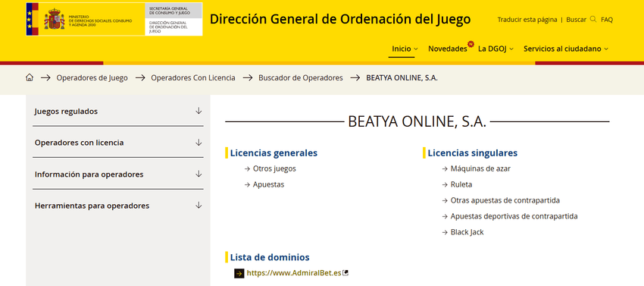The height and width of the screenshot is (286, 644).
Task: Click Dirección General de Ordenación del Juego title
Action: click(x=340, y=19)
